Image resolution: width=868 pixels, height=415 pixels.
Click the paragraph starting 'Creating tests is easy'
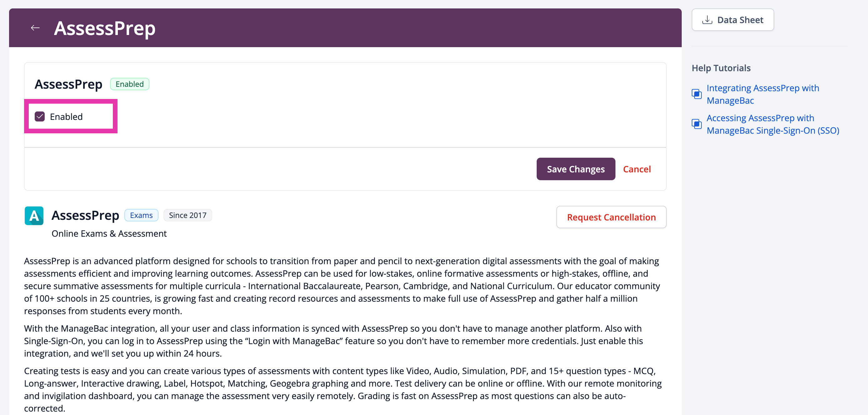(x=343, y=389)
